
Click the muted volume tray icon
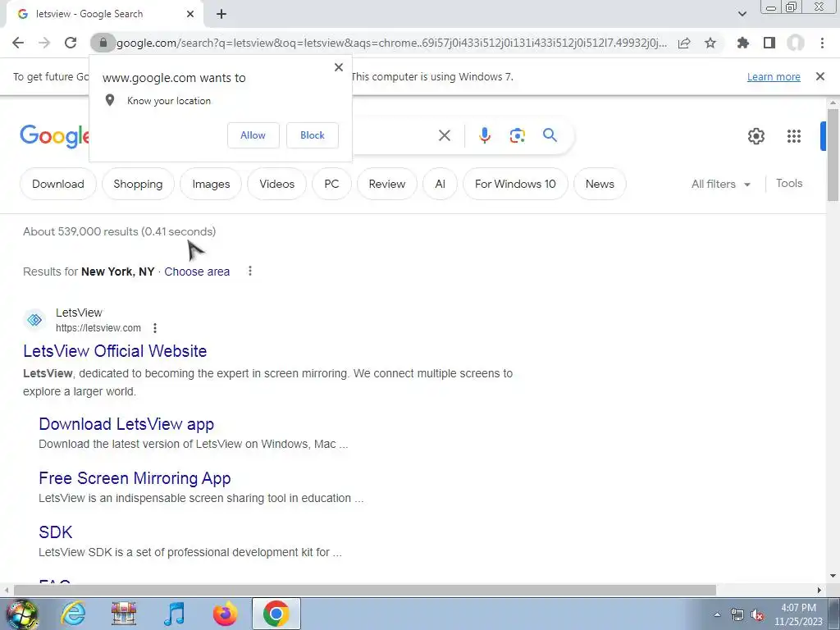pos(757,615)
